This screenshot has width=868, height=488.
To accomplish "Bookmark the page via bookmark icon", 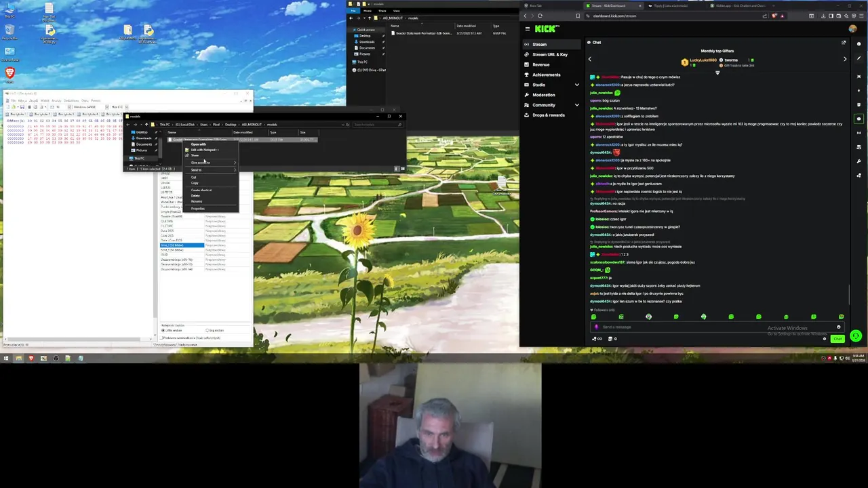I will click(578, 16).
